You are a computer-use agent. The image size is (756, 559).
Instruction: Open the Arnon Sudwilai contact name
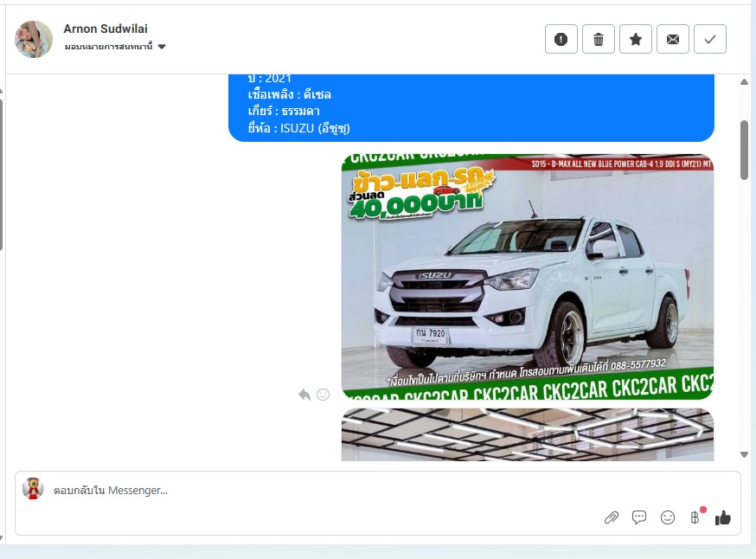[106, 29]
